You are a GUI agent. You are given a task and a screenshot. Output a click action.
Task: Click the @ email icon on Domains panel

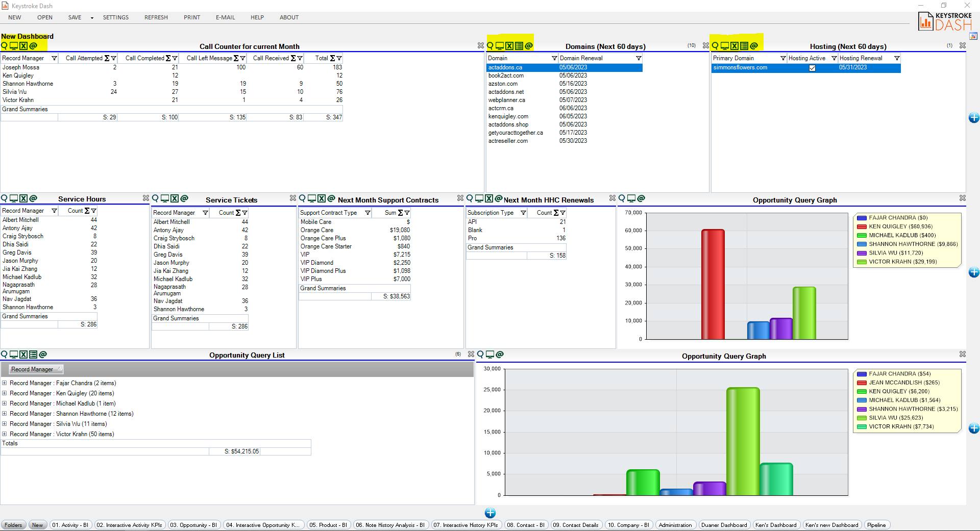(x=529, y=46)
